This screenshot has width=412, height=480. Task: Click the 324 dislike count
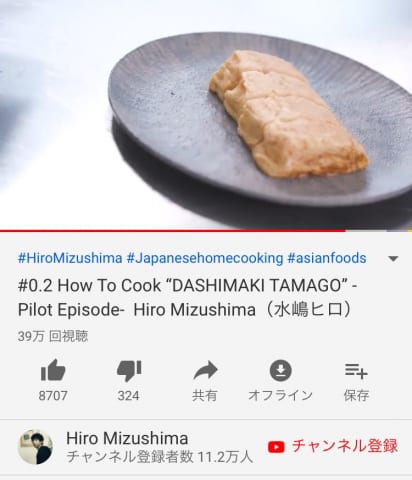pyautogui.click(x=128, y=396)
